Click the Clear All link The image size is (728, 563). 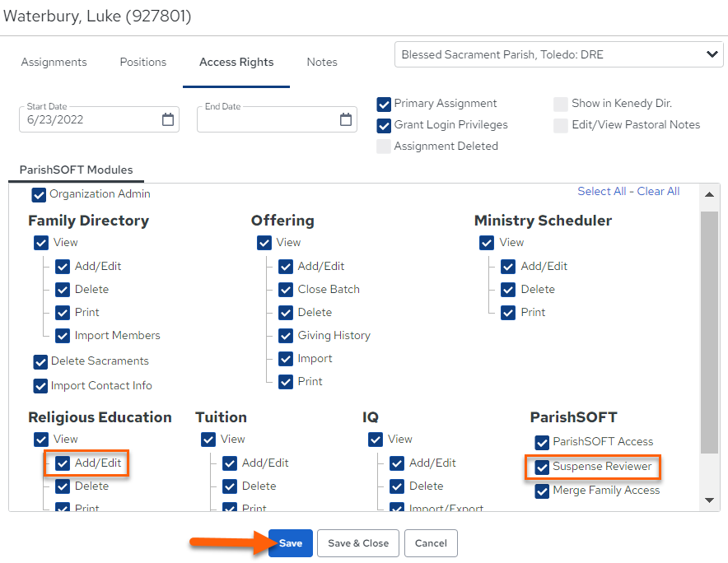[658, 191]
